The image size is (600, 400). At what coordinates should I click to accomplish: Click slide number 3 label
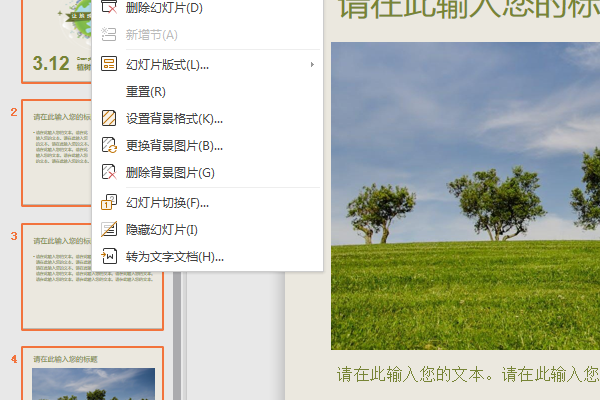pos(14,236)
